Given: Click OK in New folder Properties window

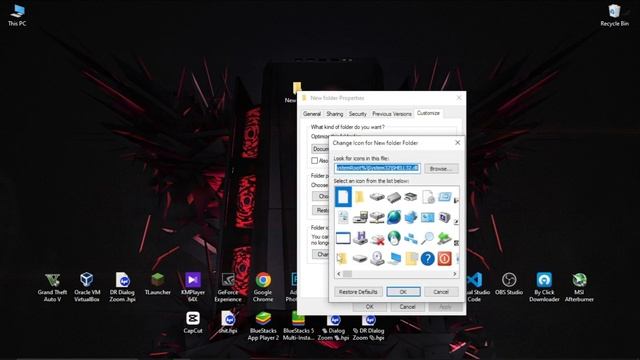Looking at the screenshot, I should tap(369, 307).
